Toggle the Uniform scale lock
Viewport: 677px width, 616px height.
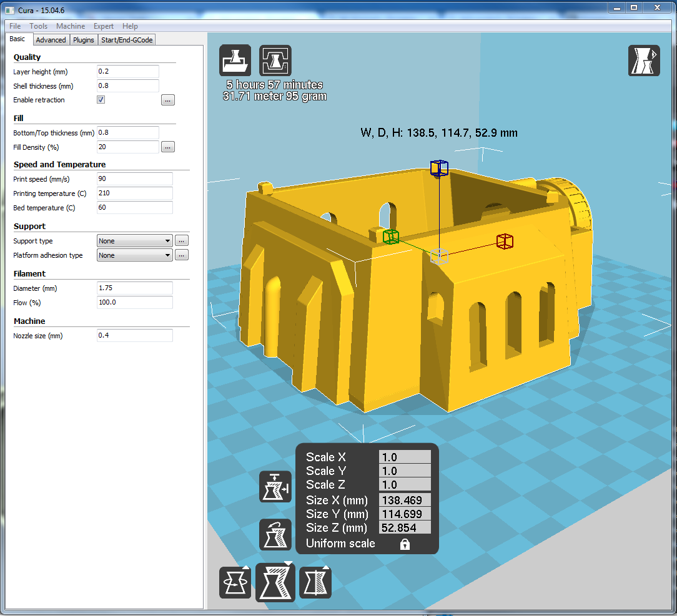[x=405, y=544]
